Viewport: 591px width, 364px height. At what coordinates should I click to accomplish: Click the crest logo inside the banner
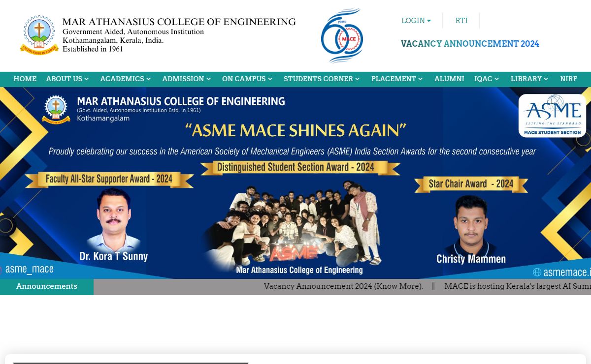[56, 109]
